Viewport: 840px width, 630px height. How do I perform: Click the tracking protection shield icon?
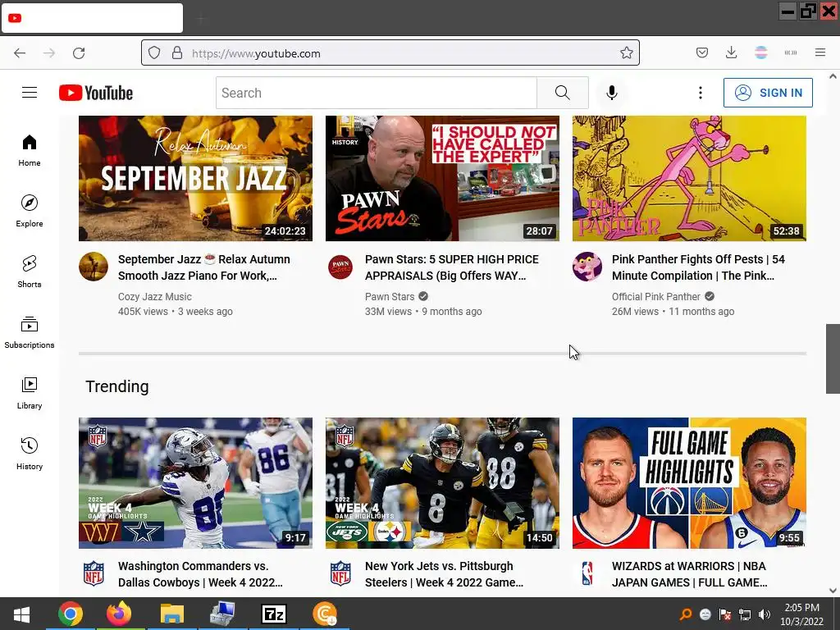tap(154, 53)
